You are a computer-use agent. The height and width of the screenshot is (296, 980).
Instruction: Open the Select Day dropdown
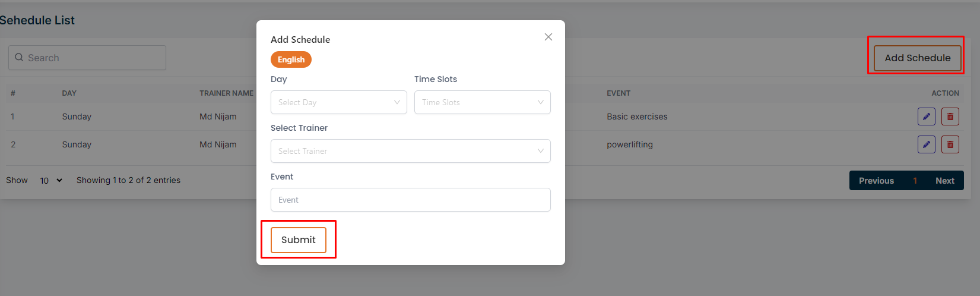(338, 102)
